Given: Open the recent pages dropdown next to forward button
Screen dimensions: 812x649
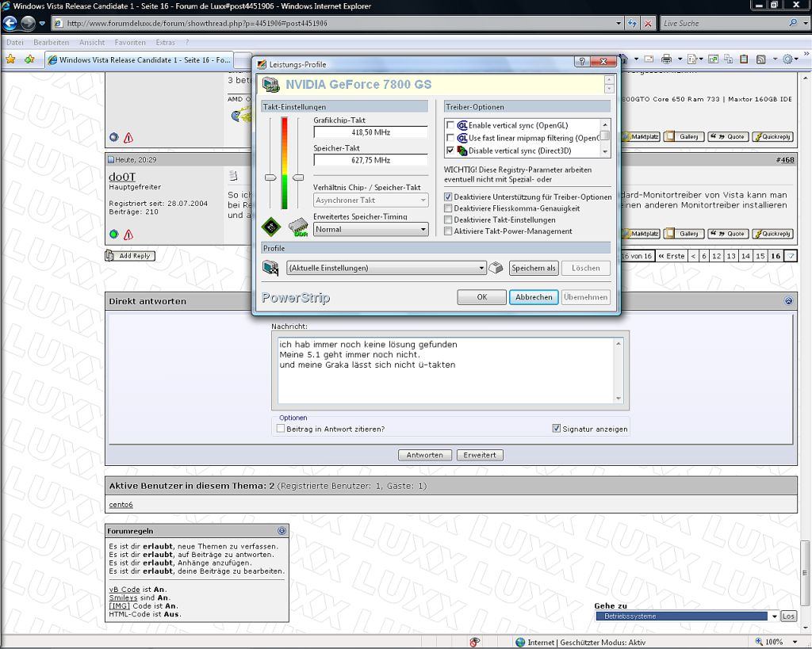Looking at the screenshot, I should (x=43, y=23).
